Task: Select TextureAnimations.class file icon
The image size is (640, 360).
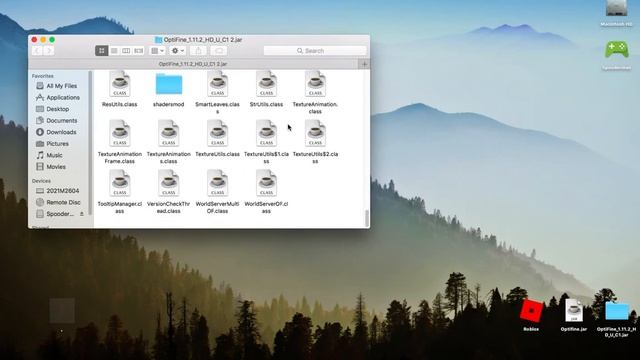Action: pyautogui.click(x=169, y=133)
